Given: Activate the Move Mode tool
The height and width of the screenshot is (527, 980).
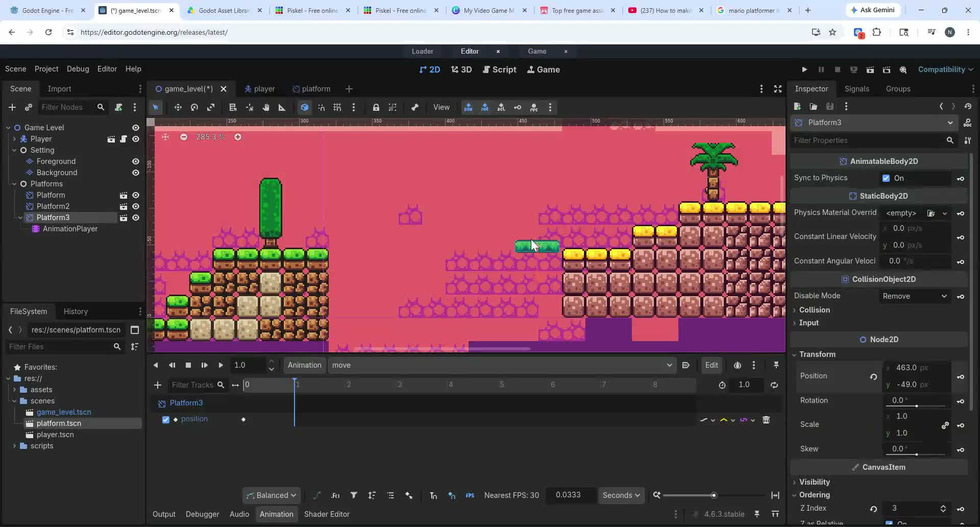Looking at the screenshot, I should pos(178,107).
